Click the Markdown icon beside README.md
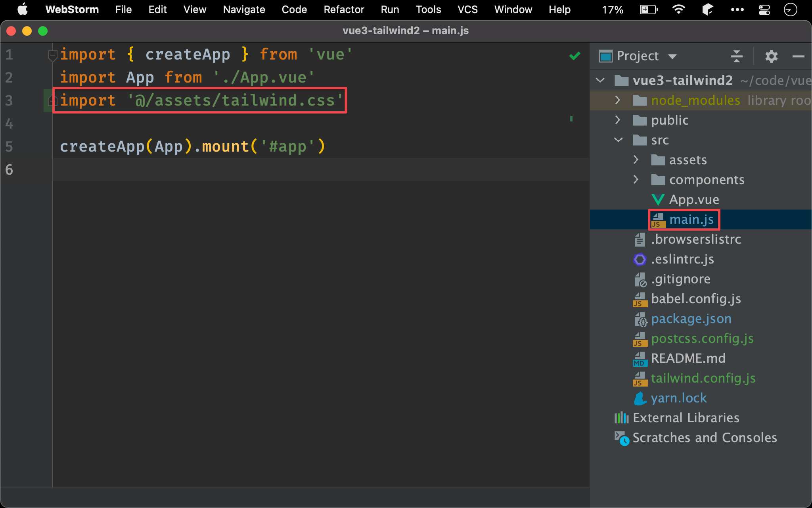The width and height of the screenshot is (812, 508). 640,359
